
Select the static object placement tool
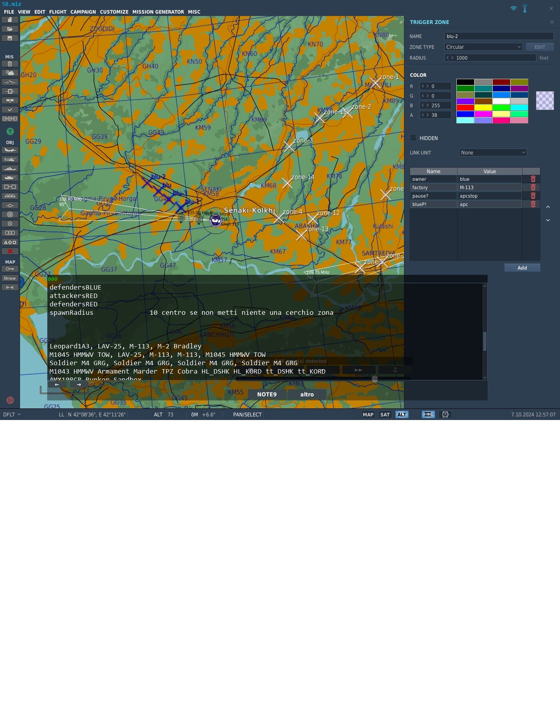coord(10,187)
